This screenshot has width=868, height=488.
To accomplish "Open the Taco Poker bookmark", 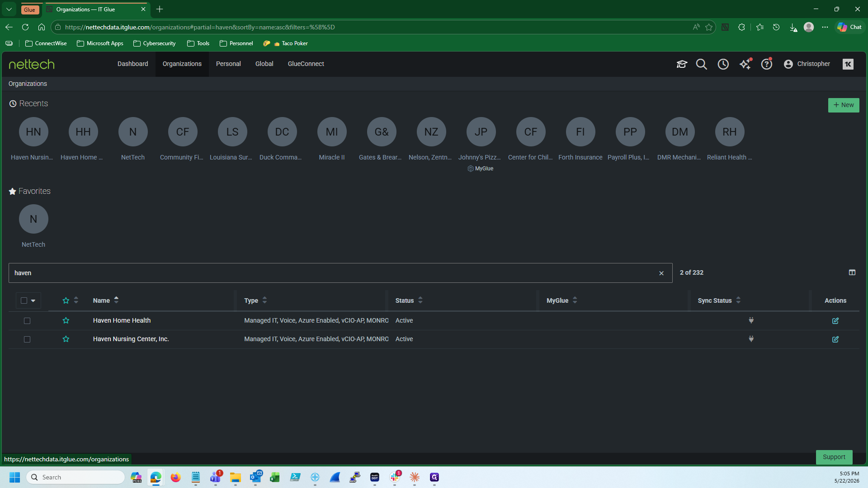I will click(x=286, y=43).
